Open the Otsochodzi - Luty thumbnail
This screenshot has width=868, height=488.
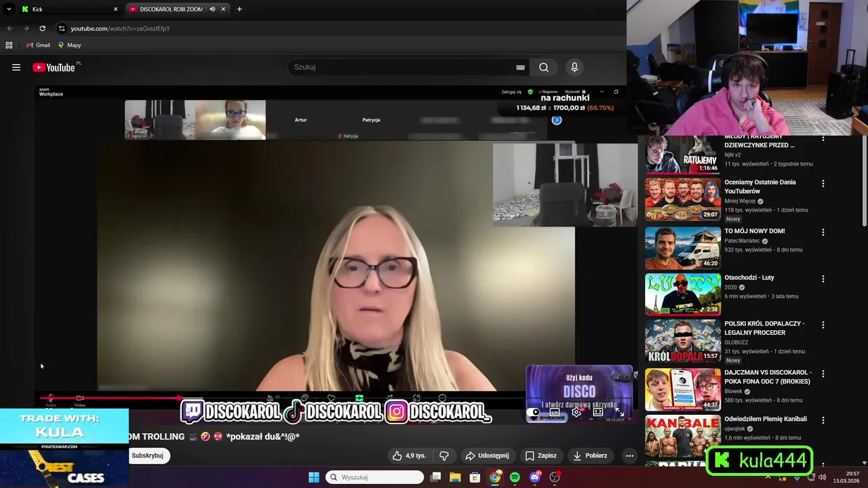pos(682,294)
